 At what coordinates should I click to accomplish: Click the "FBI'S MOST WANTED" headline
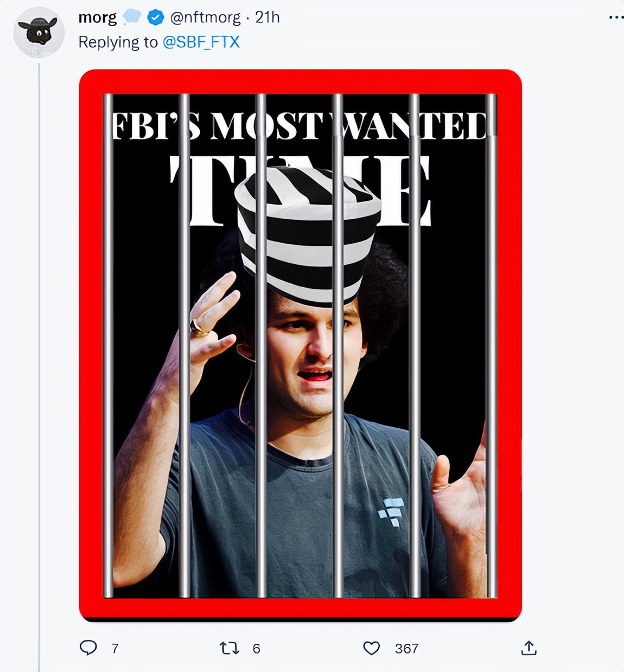300,126
